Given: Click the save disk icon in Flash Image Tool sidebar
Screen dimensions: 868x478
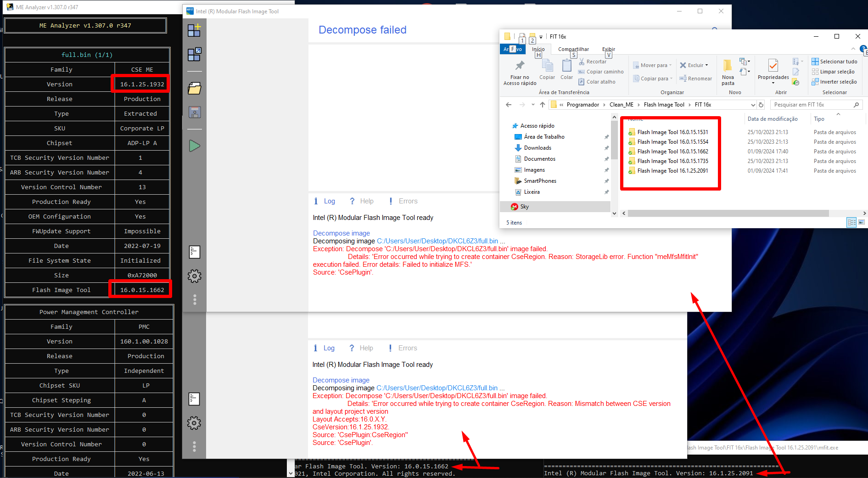Looking at the screenshot, I should (x=195, y=112).
